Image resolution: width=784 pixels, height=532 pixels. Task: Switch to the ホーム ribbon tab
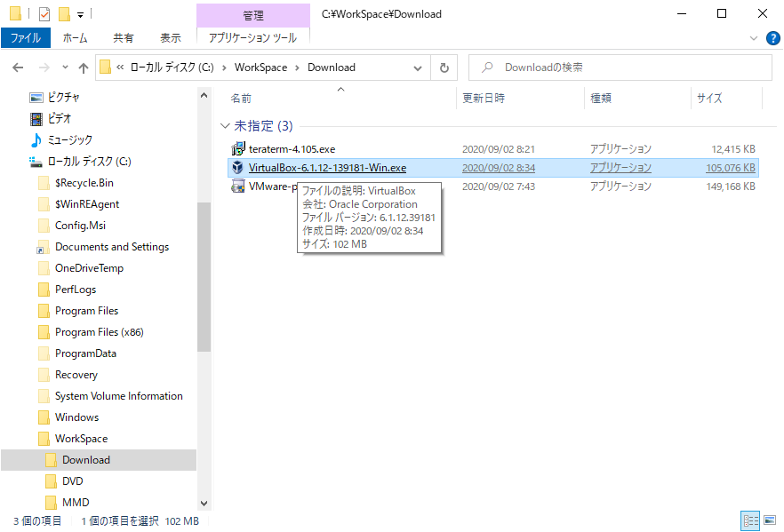[x=75, y=38]
